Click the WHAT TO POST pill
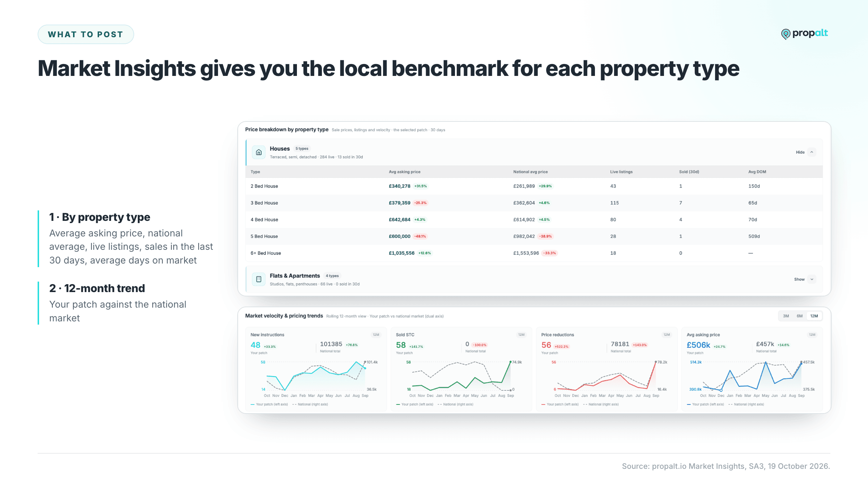The width and height of the screenshot is (868, 488). pos(86,34)
